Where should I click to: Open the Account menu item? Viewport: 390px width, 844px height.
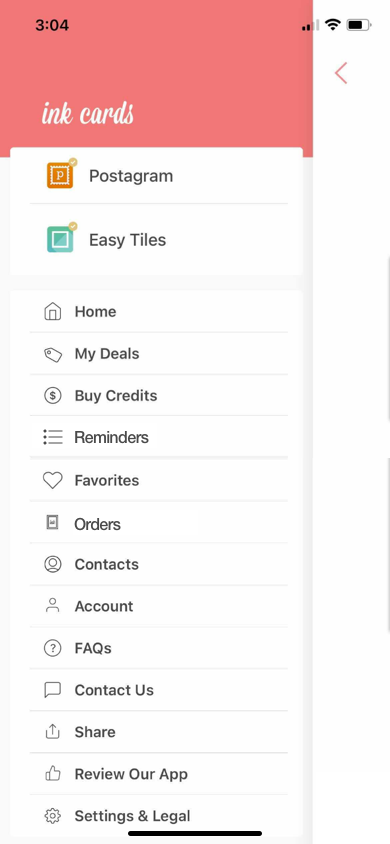(159, 606)
